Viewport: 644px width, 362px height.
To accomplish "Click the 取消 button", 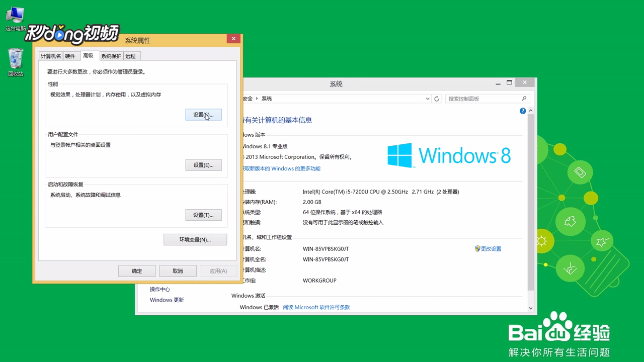I will (x=178, y=270).
